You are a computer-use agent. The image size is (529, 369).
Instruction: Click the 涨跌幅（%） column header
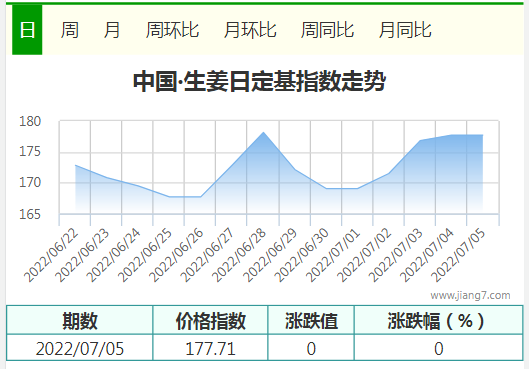point(439,320)
